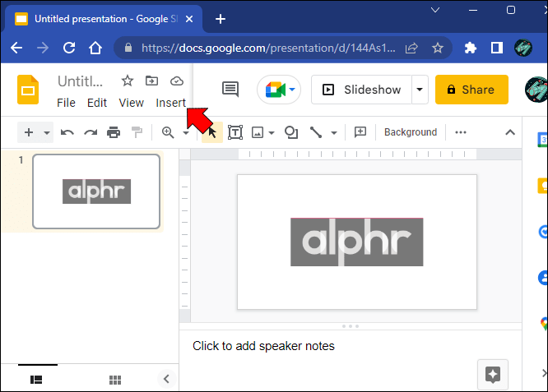Add a comment using toolbar icon
The height and width of the screenshot is (392, 548).
tap(360, 132)
